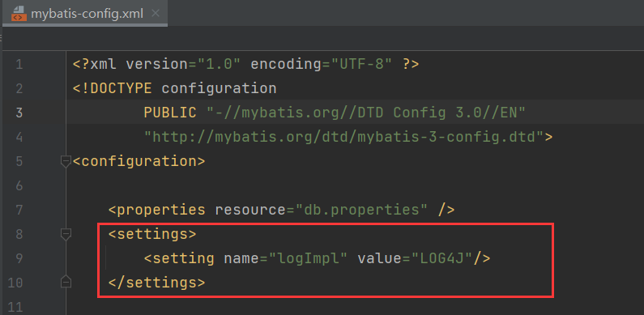This screenshot has height=315, width=644.
Task: Click the properties tag name
Action: pos(161,210)
